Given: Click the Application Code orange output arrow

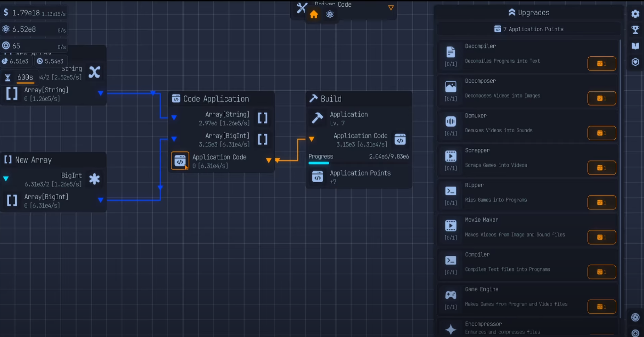Looking at the screenshot, I should [x=269, y=161].
